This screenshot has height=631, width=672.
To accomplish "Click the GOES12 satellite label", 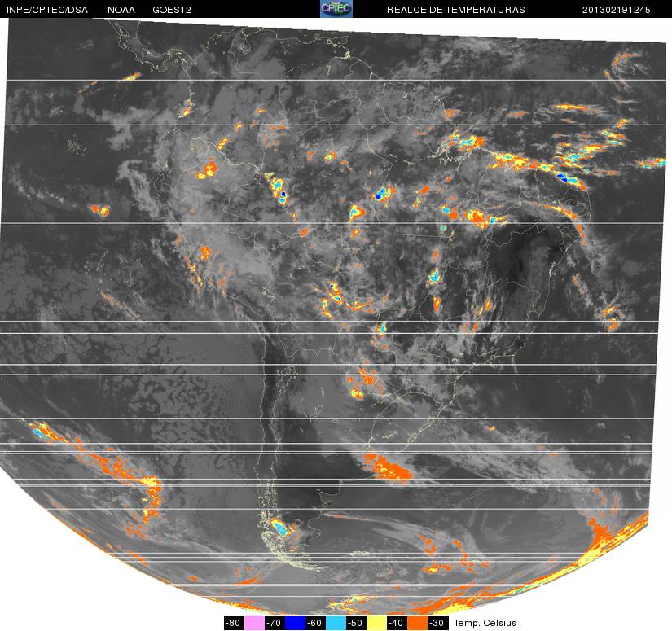I will click(172, 10).
